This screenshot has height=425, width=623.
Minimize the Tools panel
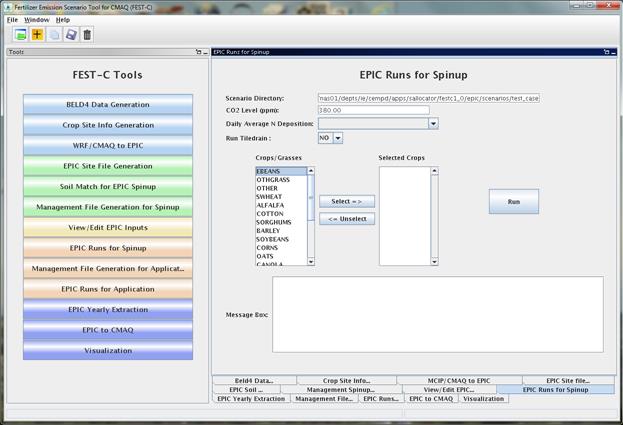(x=205, y=52)
